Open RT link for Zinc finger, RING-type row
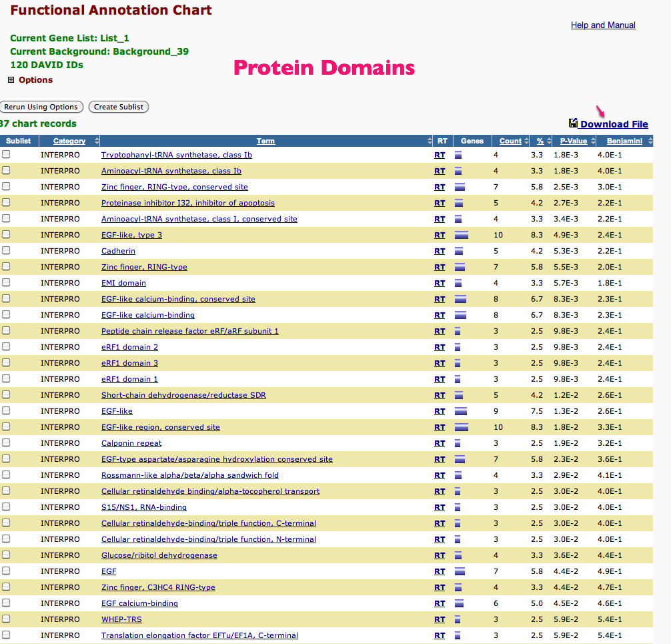Screen dimensions: 671x644 (440, 267)
